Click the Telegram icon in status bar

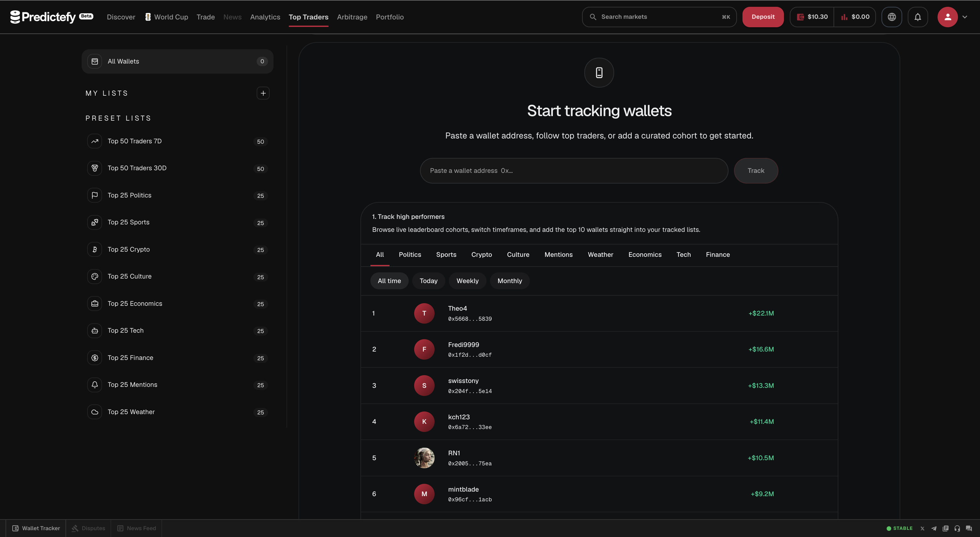(x=934, y=528)
